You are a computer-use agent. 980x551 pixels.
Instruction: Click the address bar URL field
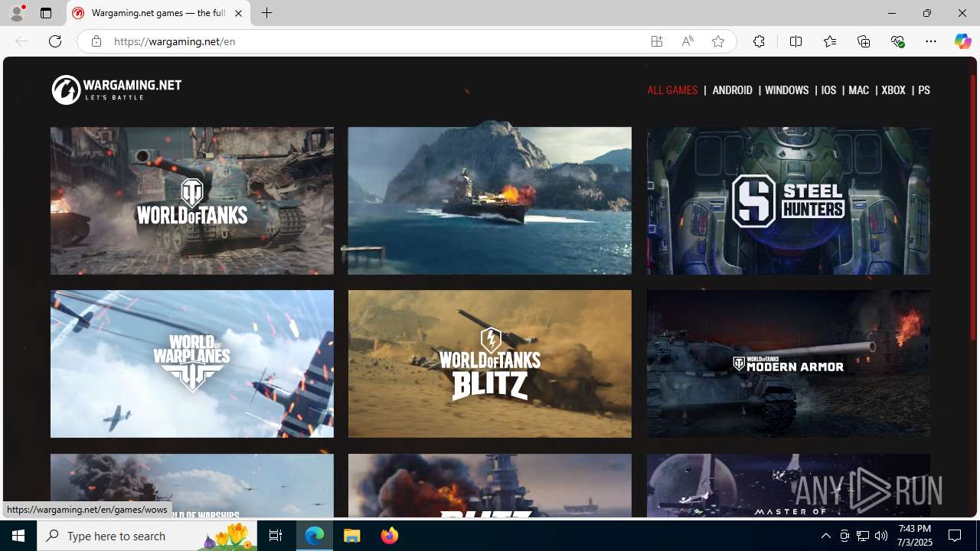click(375, 41)
